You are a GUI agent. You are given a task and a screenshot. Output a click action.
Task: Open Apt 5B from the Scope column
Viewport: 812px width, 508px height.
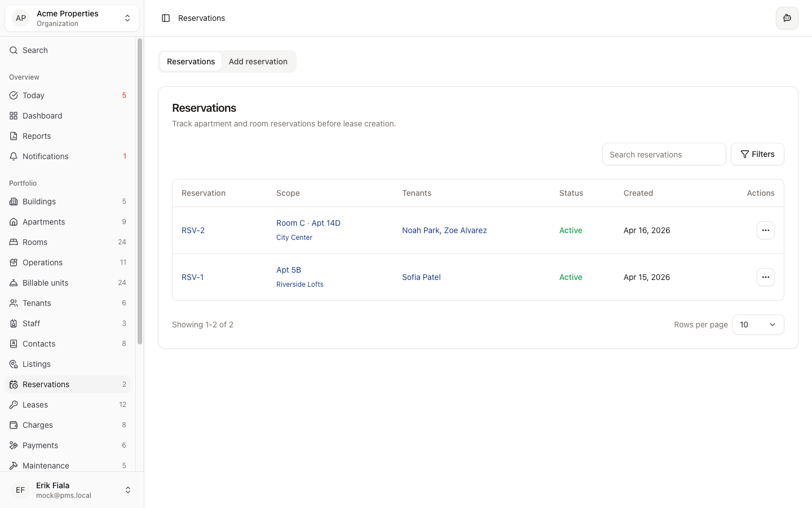(289, 270)
